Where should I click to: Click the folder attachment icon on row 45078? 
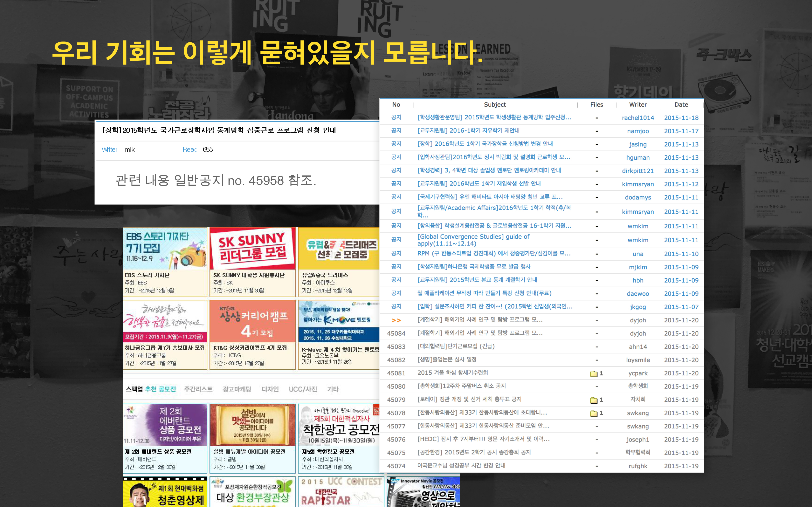click(x=593, y=413)
